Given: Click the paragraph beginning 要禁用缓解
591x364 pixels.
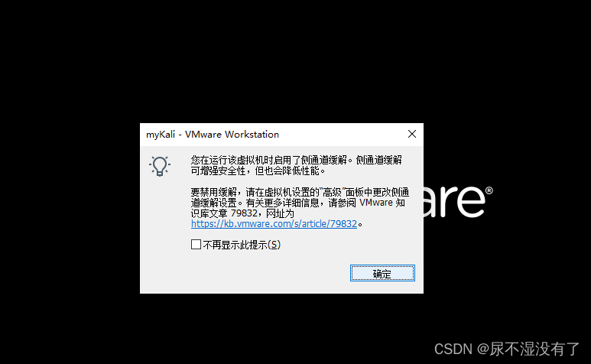Looking at the screenshot, I should (300, 208).
